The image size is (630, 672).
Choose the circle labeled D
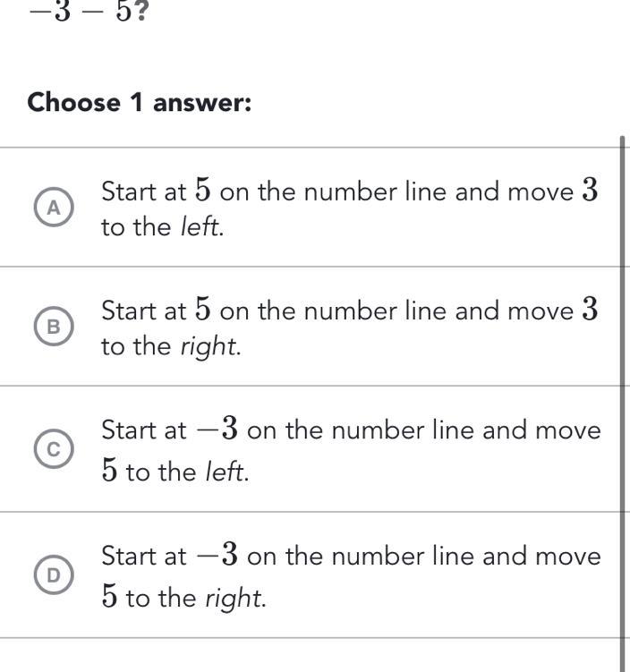click(54, 577)
